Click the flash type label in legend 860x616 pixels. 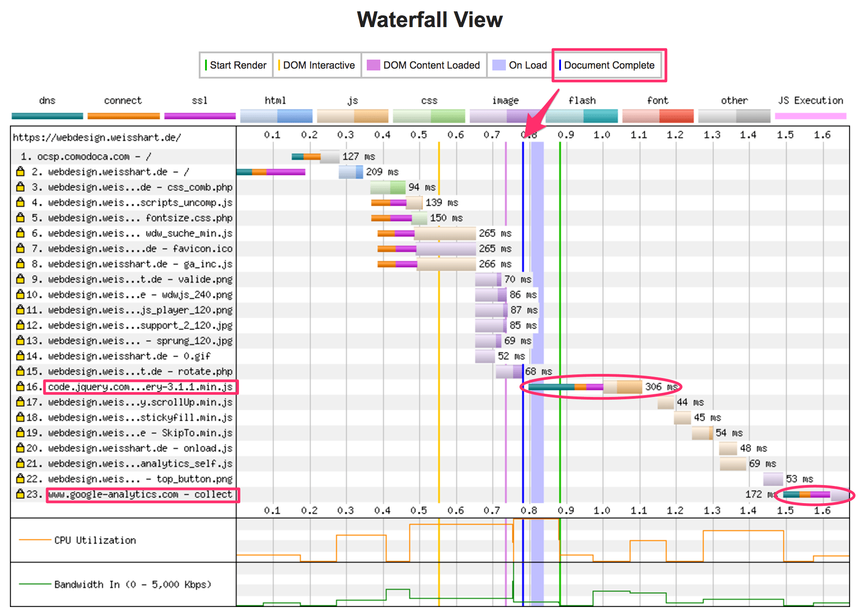pyautogui.click(x=582, y=100)
